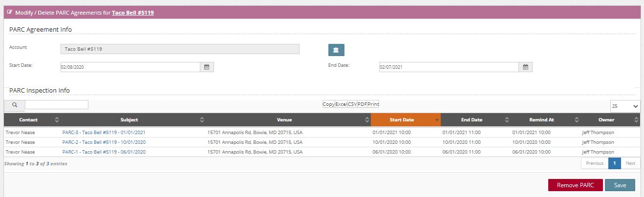The image size is (644, 197).
Task: Click venue address in PARC-1 row
Action: (x=255, y=152)
